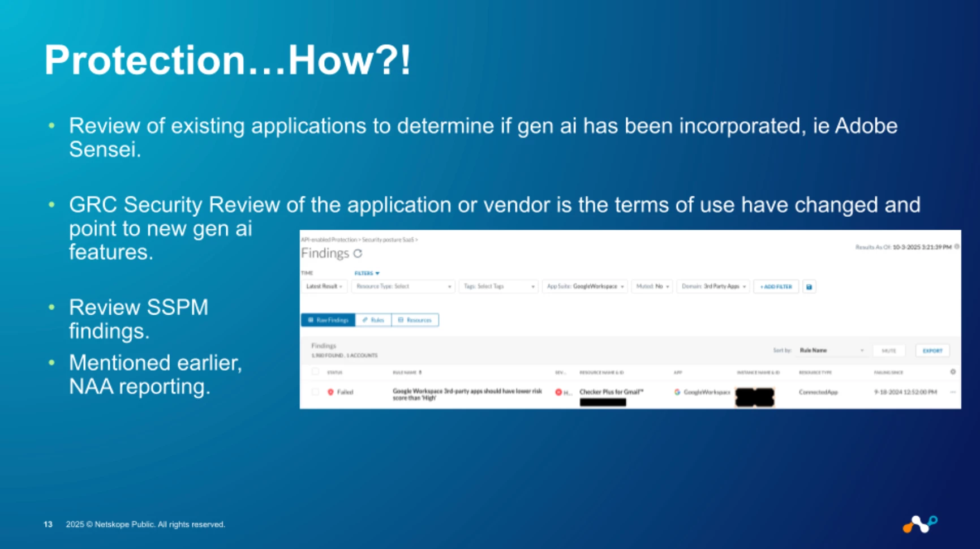Image resolution: width=980 pixels, height=549 pixels.
Task: Switch to the Raw Findings tab
Action: [x=328, y=320]
